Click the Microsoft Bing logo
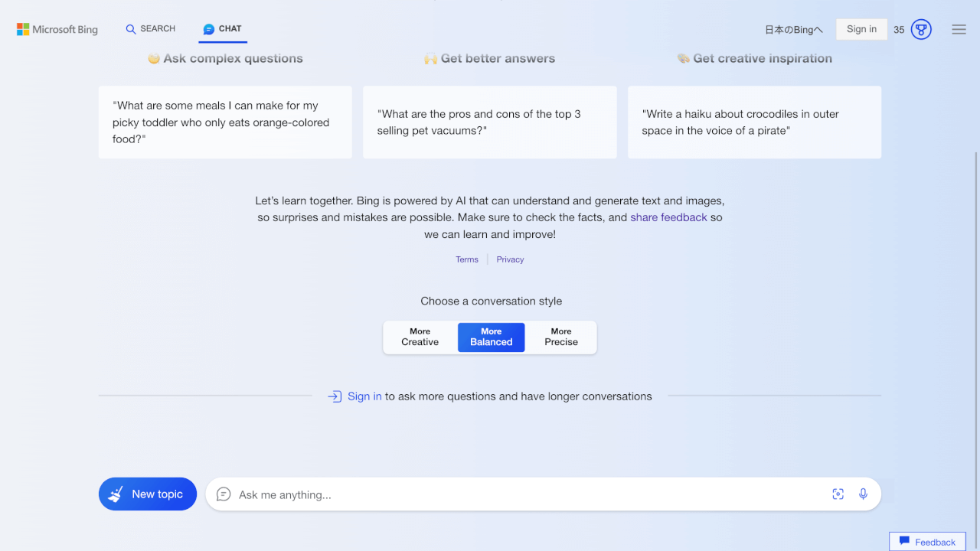Viewport: 980px width, 551px height. (x=57, y=29)
